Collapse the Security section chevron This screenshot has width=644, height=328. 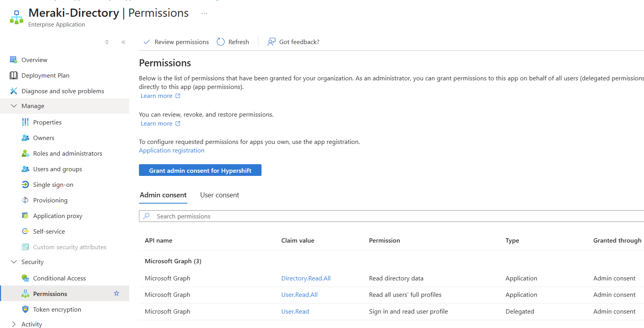tap(14, 262)
